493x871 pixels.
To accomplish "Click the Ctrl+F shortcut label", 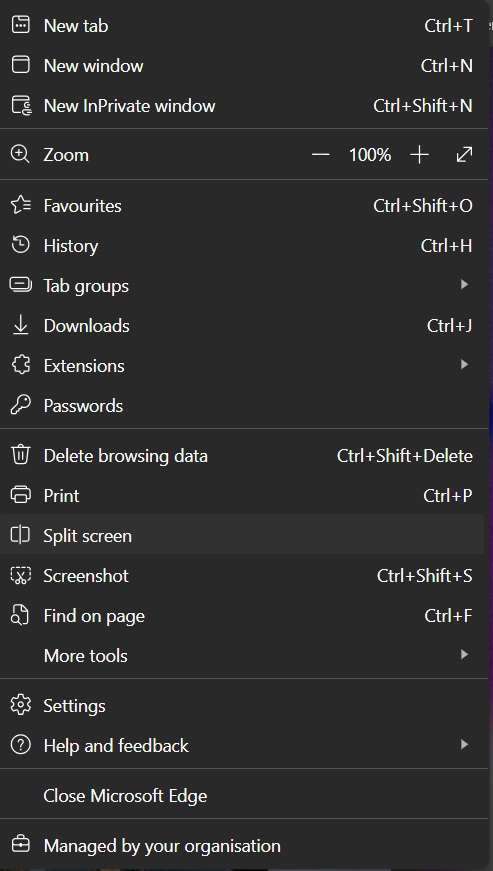I will 449,615.
